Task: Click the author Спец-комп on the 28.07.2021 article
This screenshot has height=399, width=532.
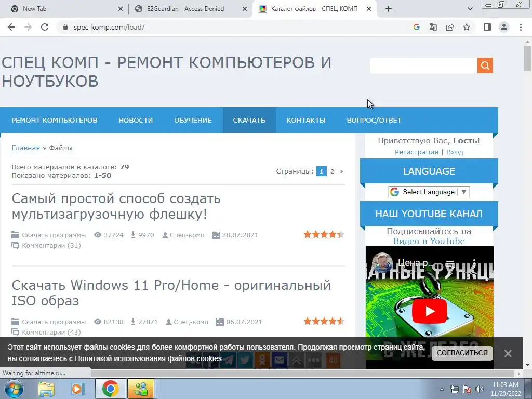Action: click(x=187, y=235)
